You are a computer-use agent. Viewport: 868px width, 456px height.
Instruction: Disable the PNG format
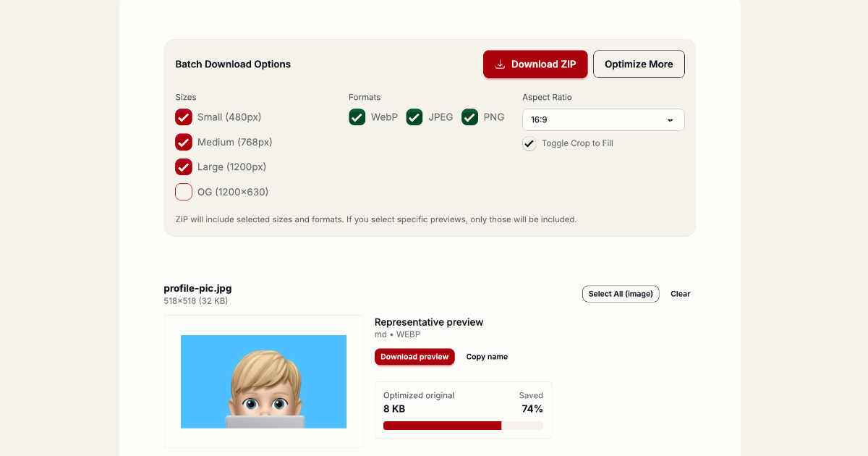(x=469, y=117)
